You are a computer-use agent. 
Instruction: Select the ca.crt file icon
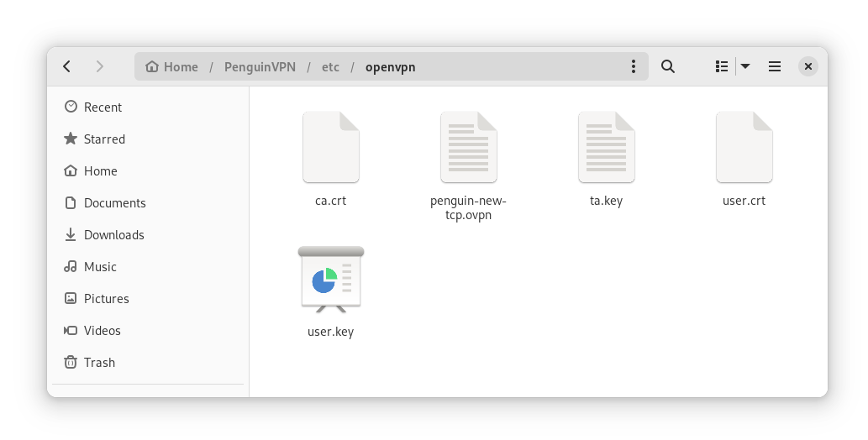click(331, 147)
